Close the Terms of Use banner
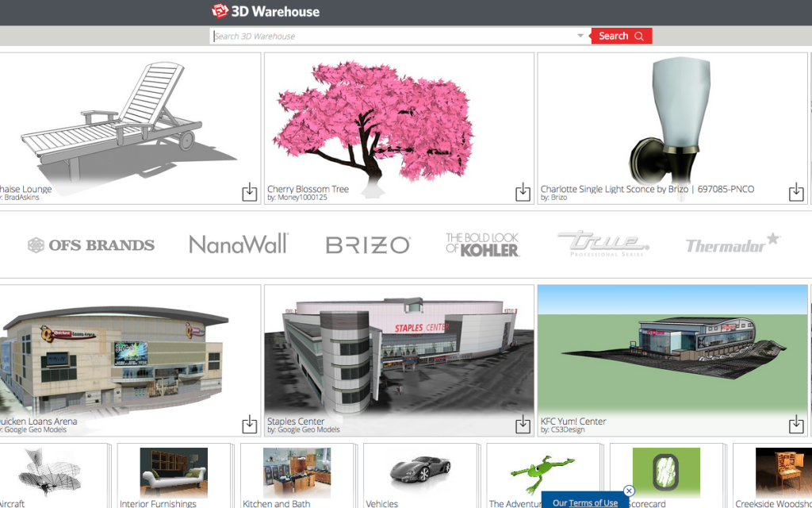Screen dimensions: 812x508 [629, 491]
